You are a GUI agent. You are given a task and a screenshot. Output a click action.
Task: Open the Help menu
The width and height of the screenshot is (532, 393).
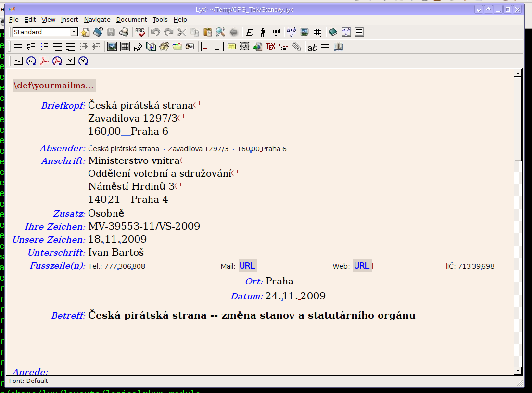[x=180, y=20]
